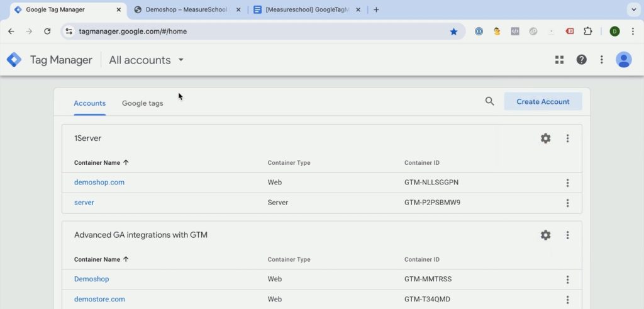Open the Google apps grid
Viewport: 644px width, 309px height.
click(x=559, y=60)
